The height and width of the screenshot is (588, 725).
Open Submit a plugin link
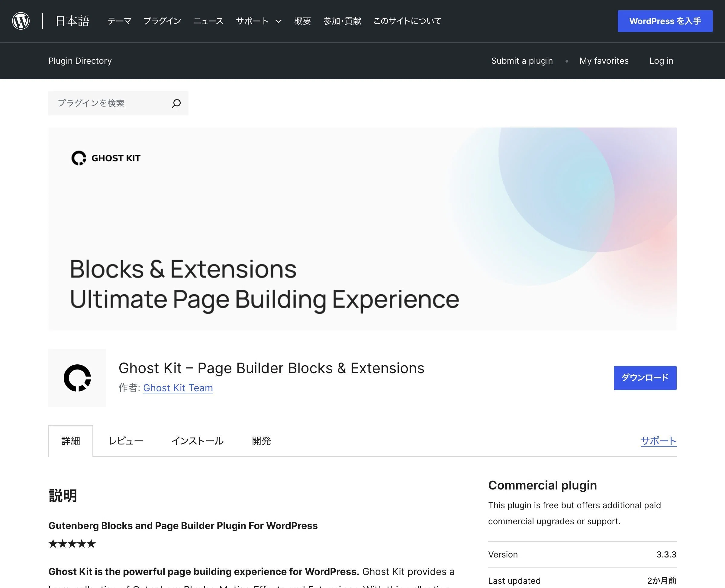tap(522, 61)
